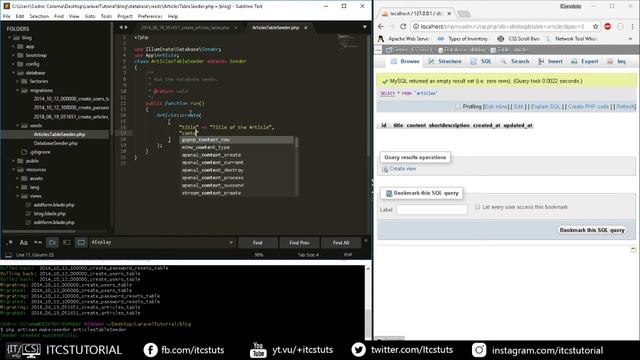
Task: Switch to create_articles_table.php editor tab
Action: 185,28
